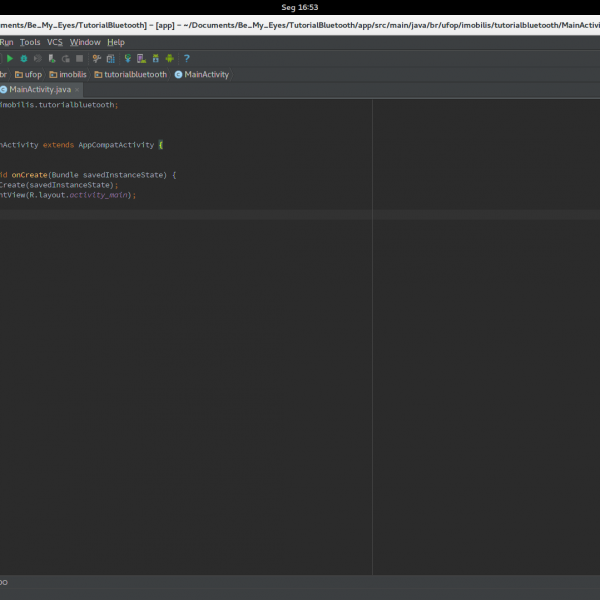Screen dimensions: 600x600
Task: Open the VCS menu
Action: (55, 42)
